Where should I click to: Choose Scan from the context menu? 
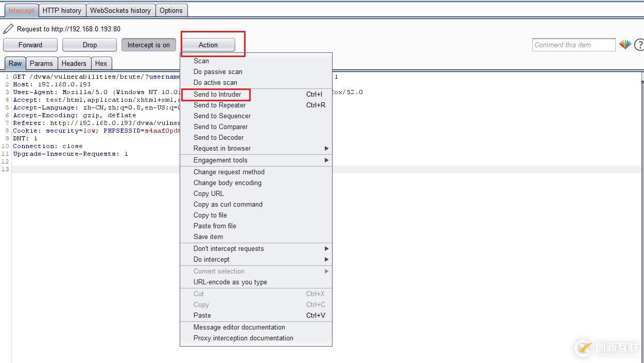tap(256, 61)
